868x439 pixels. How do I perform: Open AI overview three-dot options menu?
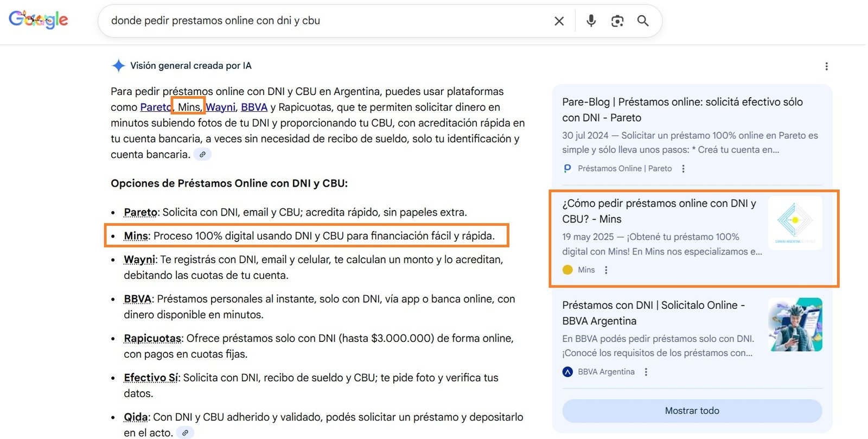826,66
